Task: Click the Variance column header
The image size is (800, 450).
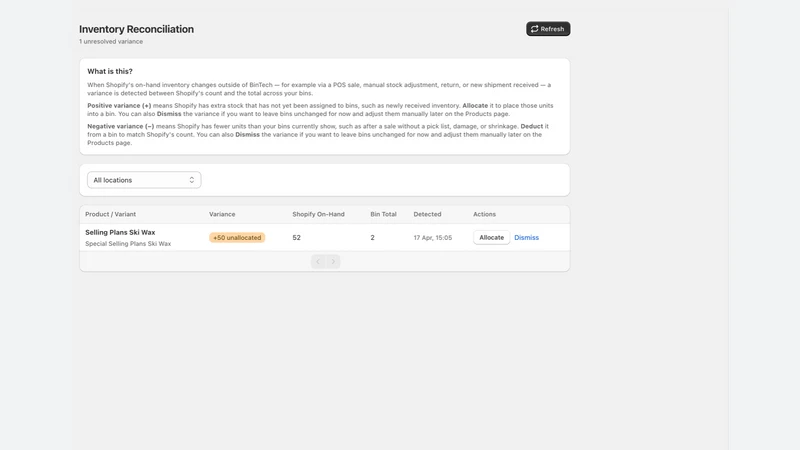Action: [222, 214]
